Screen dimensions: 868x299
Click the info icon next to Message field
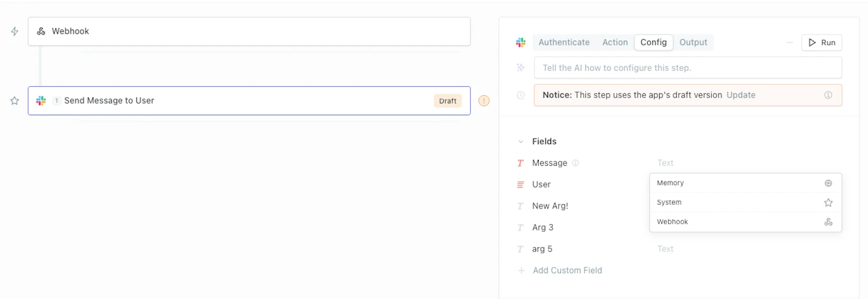point(576,163)
